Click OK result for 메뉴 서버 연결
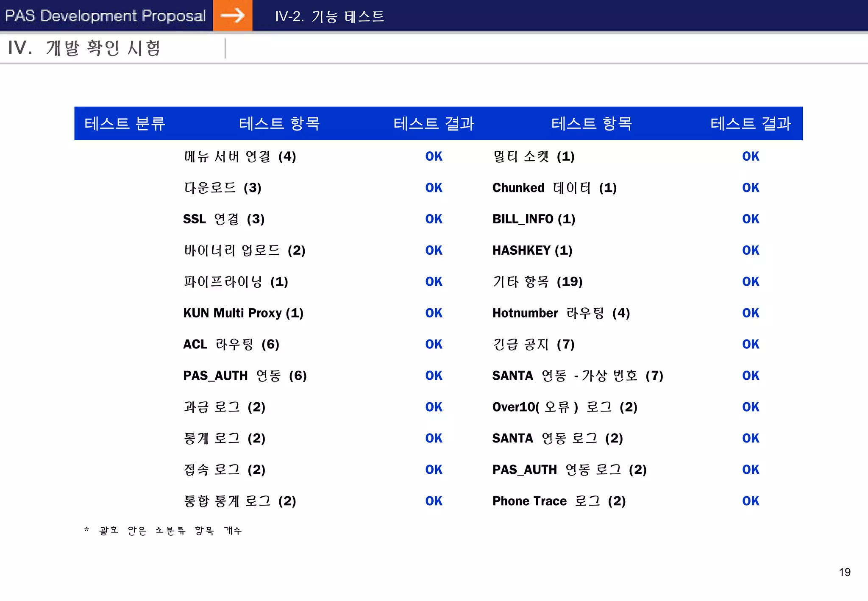 [434, 156]
